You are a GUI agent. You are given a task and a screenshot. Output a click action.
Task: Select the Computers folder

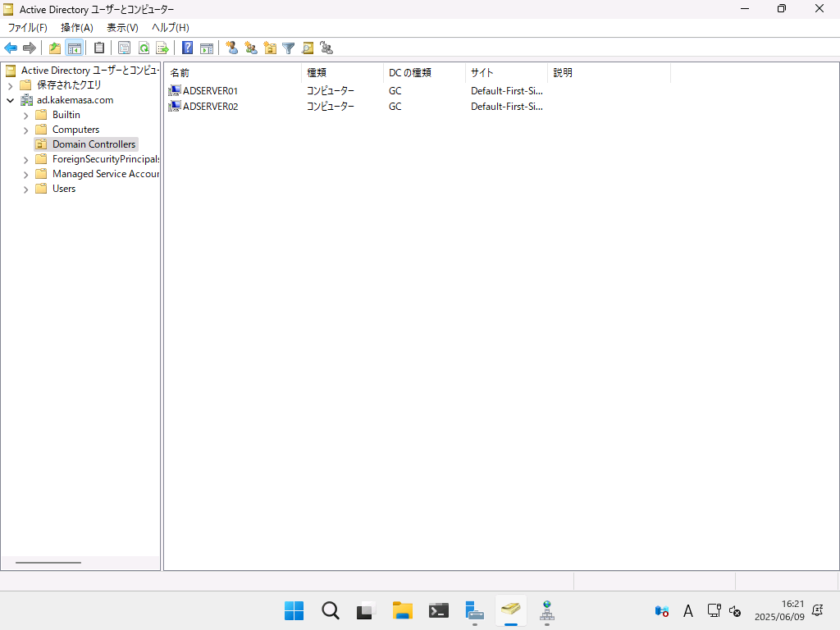point(67,130)
